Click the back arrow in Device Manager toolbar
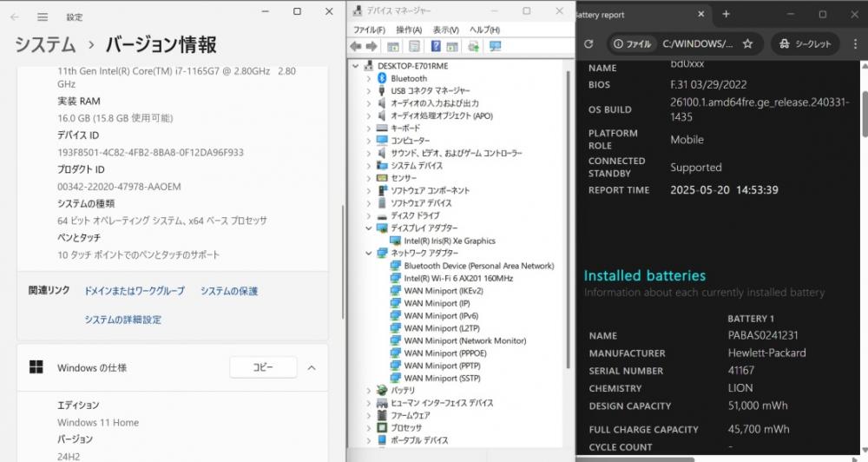Viewport: 868px width, 462px height. click(x=356, y=47)
